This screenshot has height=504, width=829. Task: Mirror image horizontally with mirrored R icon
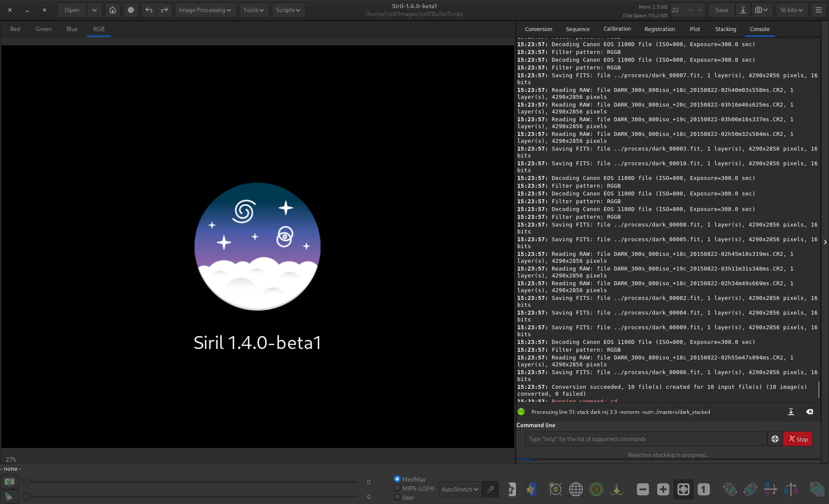click(791, 489)
